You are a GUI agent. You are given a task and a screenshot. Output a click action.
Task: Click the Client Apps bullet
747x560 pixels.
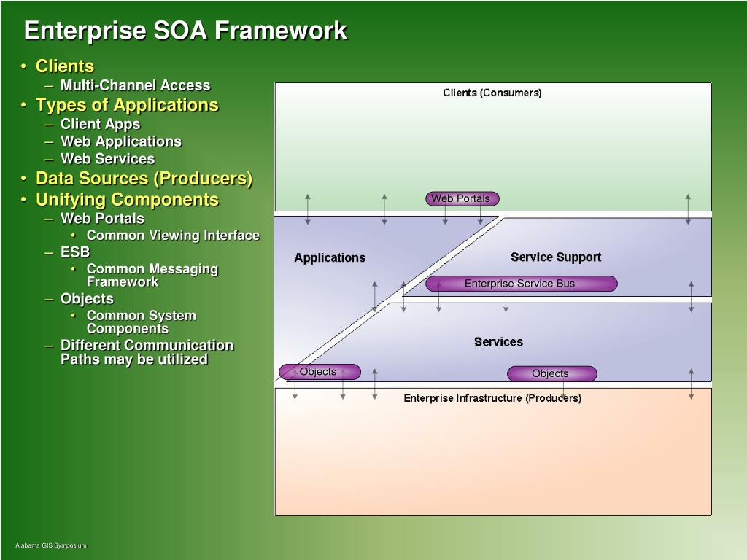[100, 124]
